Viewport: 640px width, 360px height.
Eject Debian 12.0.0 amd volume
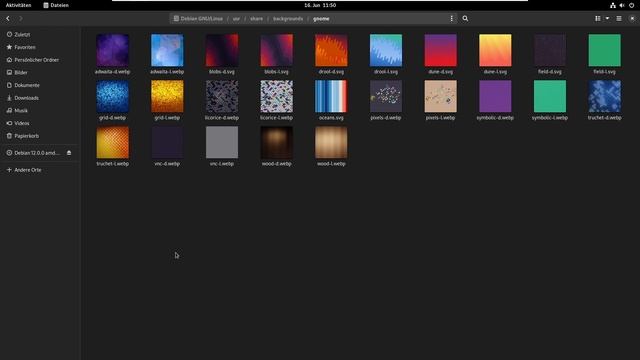click(69, 153)
